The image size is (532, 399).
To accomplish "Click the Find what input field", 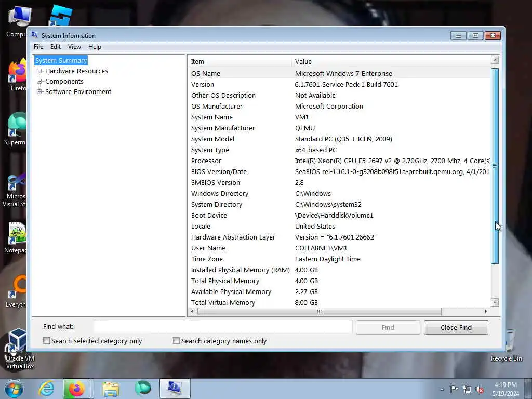I will coord(223,327).
